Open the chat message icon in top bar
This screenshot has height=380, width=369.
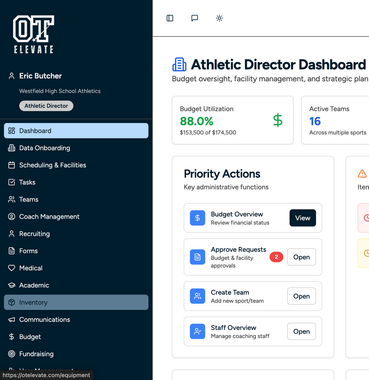pyautogui.click(x=195, y=18)
